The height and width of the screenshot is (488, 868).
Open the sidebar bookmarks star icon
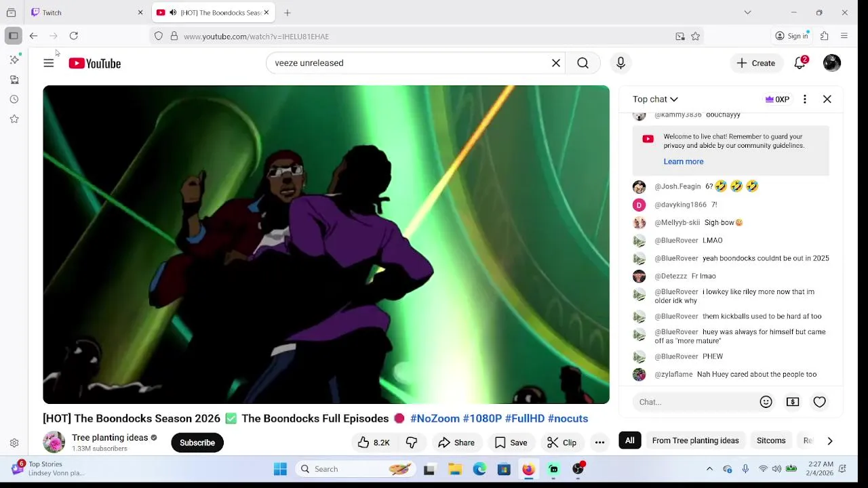(14, 119)
